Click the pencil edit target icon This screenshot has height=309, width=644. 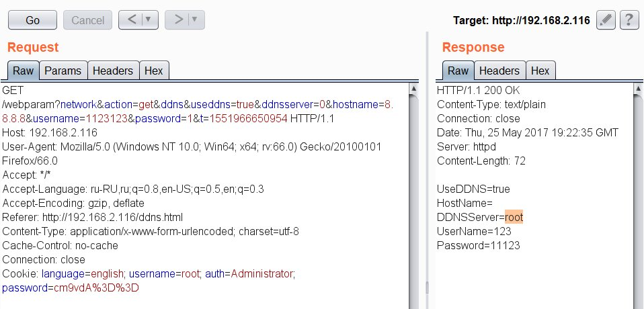[606, 20]
